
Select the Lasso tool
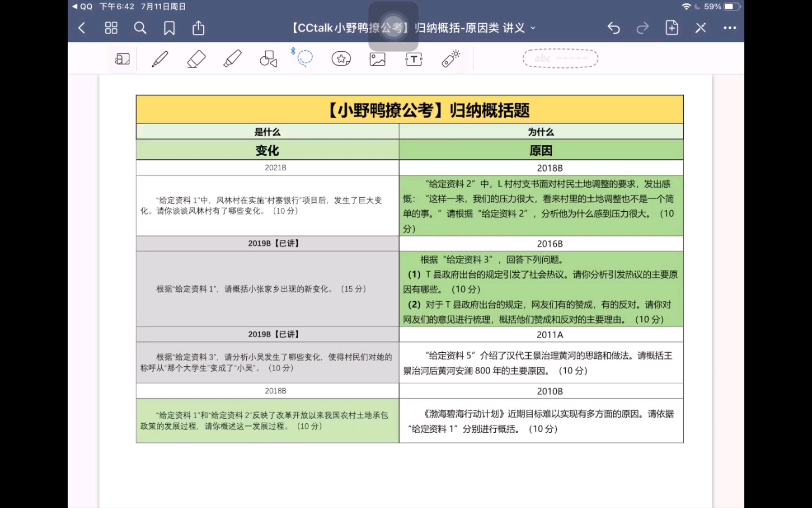(x=304, y=58)
